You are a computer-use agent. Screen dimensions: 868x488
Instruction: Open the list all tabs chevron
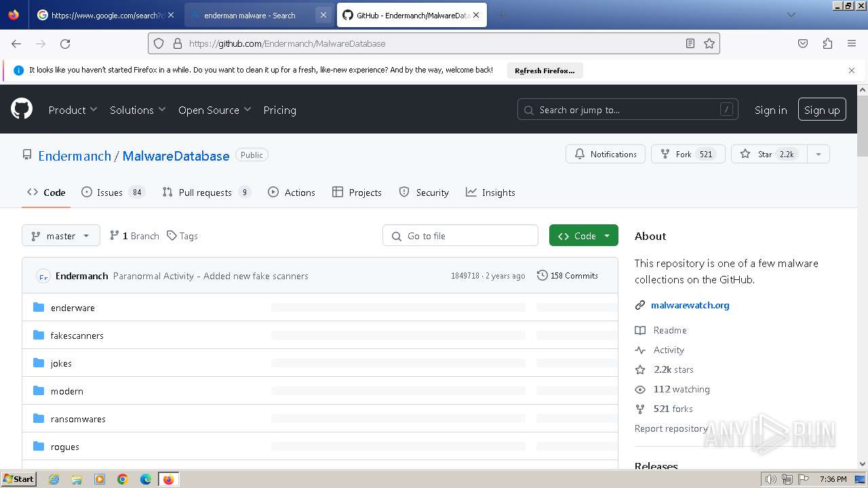point(791,15)
